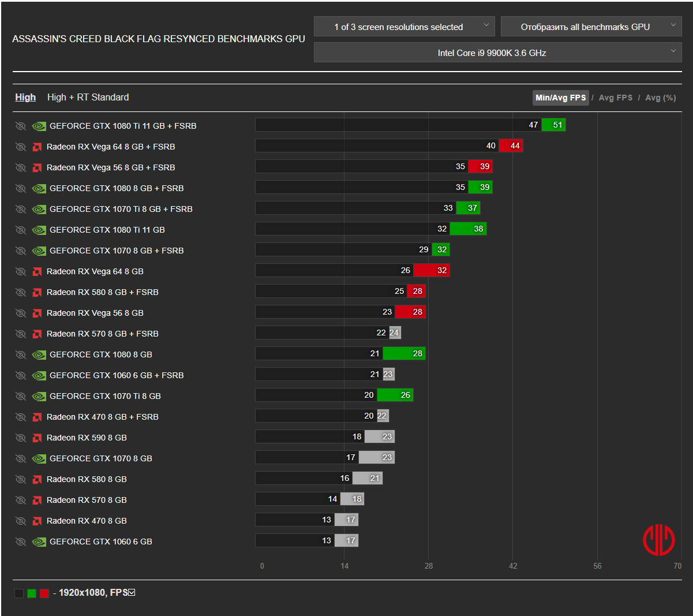Hide Radeon RX 580 8 GB (no FSRB) via eye icon
This screenshot has height=616, width=693.
21,479
